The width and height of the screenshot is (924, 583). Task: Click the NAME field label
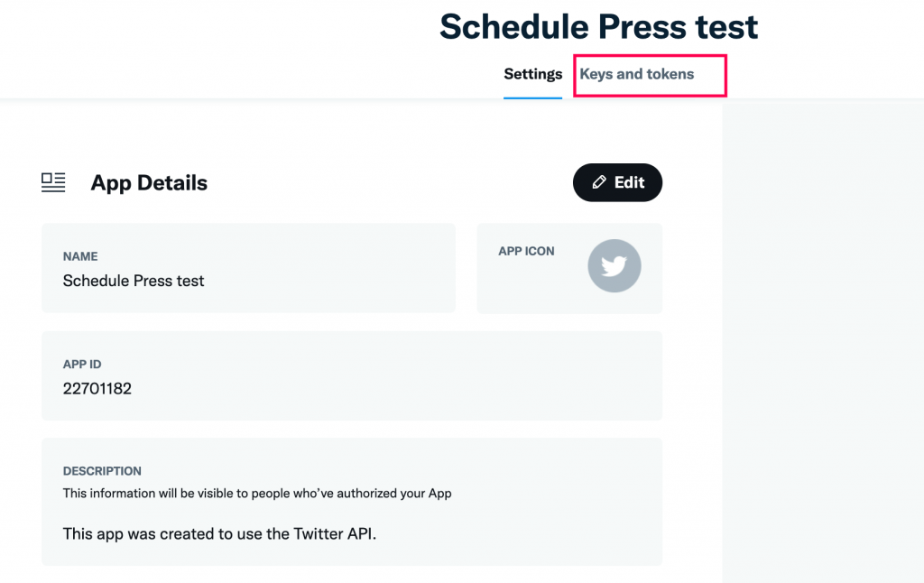pyautogui.click(x=80, y=256)
